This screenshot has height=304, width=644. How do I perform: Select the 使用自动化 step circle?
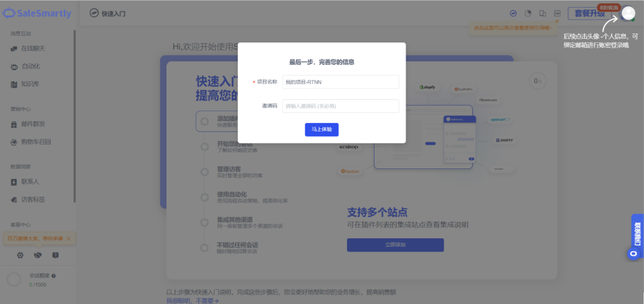pyautogui.click(x=204, y=197)
